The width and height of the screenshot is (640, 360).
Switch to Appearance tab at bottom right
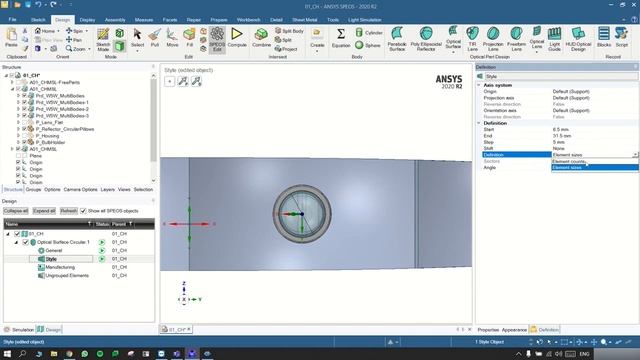coord(514,329)
